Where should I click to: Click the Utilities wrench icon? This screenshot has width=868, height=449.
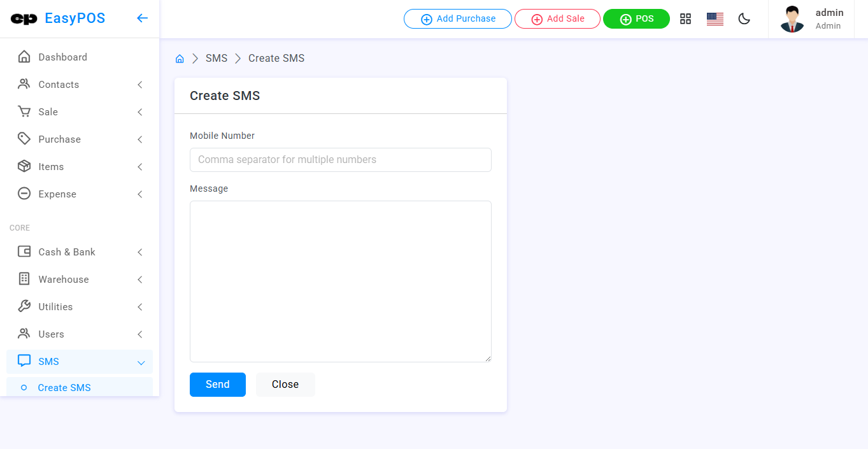tap(24, 307)
